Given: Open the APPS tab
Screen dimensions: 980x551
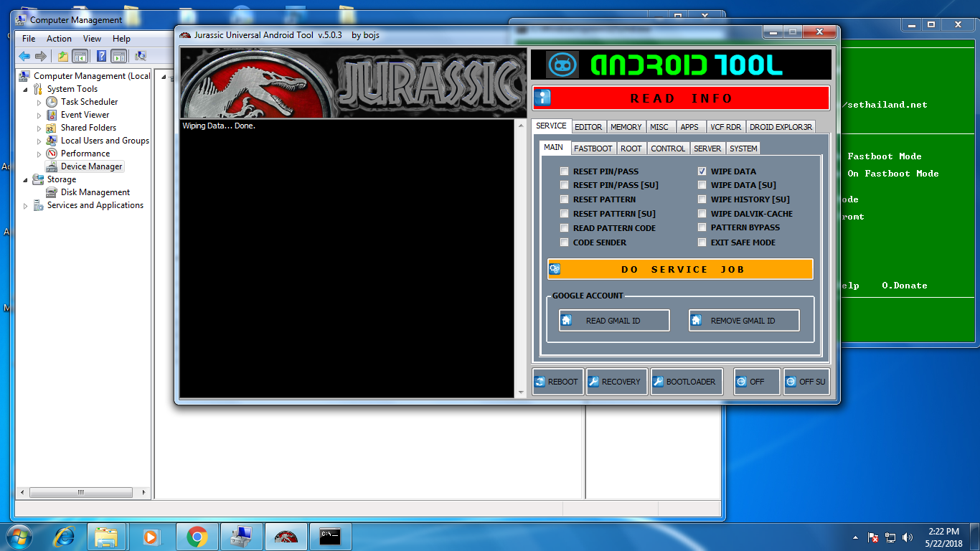Looking at the screenshot, I should [x=689, y=127].
